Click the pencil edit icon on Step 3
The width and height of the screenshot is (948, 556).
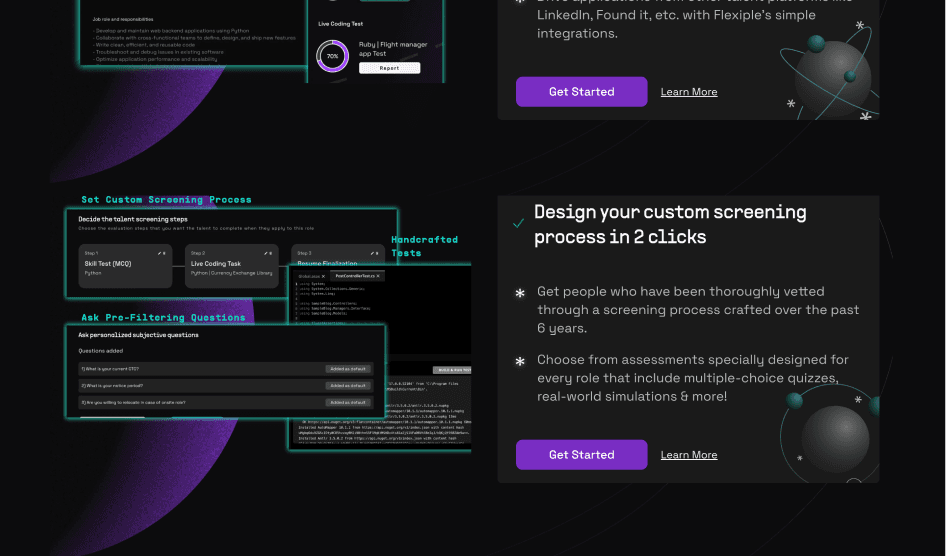click(372, 253)
